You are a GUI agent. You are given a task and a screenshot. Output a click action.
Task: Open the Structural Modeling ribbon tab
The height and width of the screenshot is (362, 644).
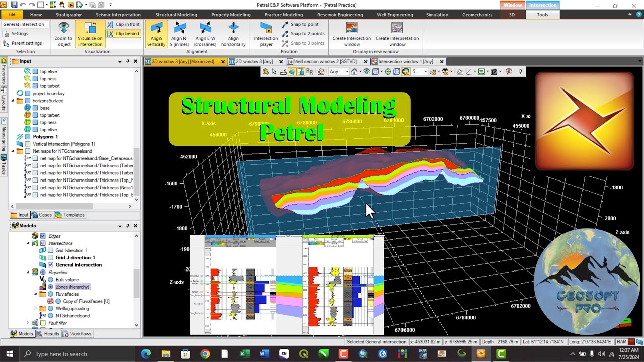pyautogui.click(x=176, y=15)
